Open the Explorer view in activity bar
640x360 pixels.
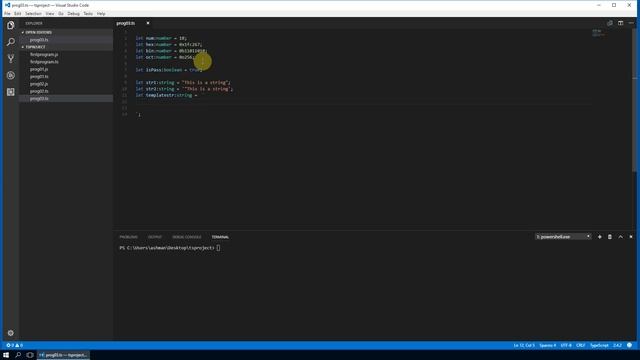click(11, 25)
